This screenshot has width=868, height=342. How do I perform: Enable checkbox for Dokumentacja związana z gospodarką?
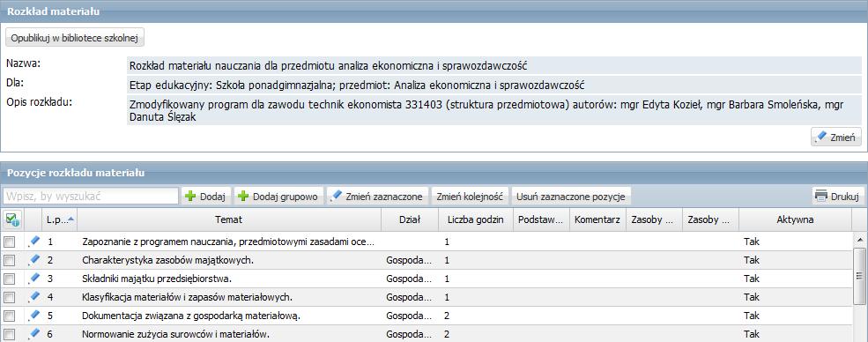click(9, 316)
